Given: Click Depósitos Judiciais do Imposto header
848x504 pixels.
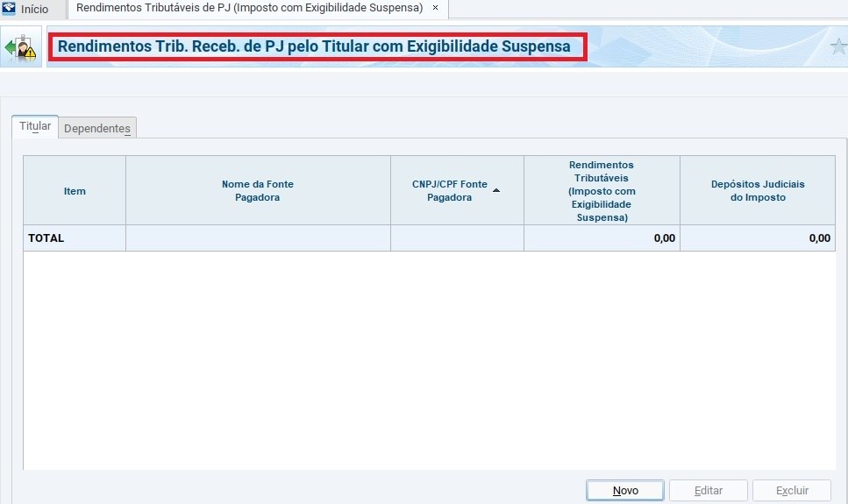Looking at the screenshot, I should click(x=757, y=191).
